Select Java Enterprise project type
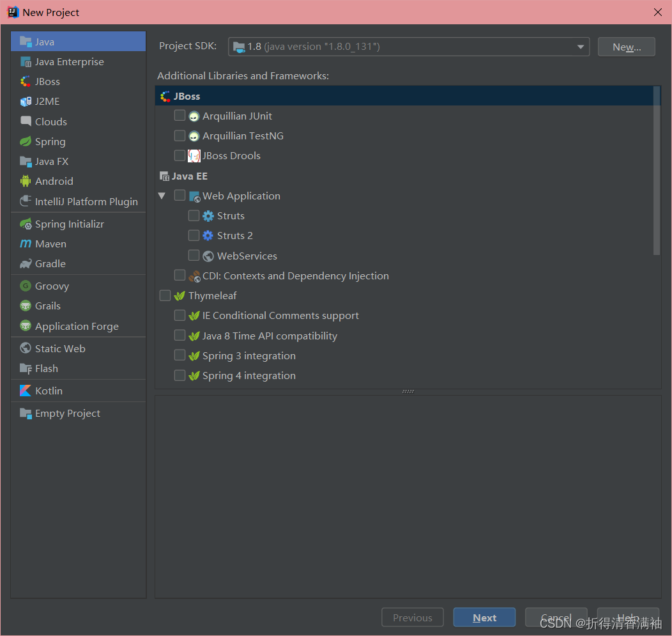The height and width of the screenshot is (636, 672). 78,62
